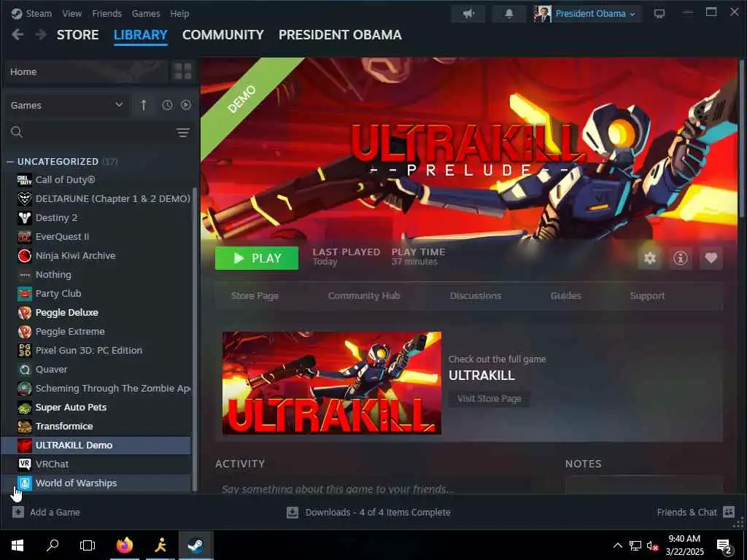747x560 pixels.
Task: Open the Games menu
Action: 146,13
